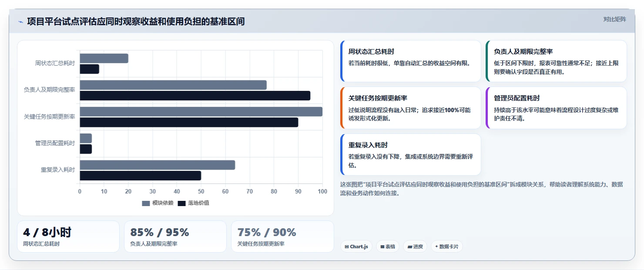Click the grey 管理员配置耗时 bar
The width and height of the screenshot is (644, 270).
86,138
